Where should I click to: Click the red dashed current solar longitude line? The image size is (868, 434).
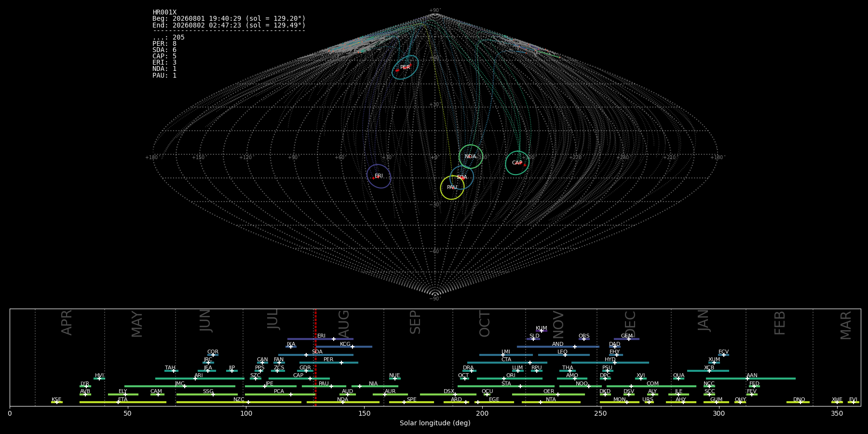click(x=315, y=357)
